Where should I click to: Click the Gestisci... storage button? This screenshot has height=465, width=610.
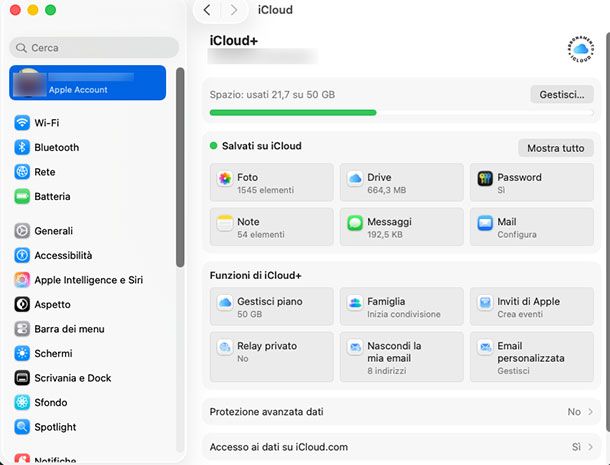562,95
